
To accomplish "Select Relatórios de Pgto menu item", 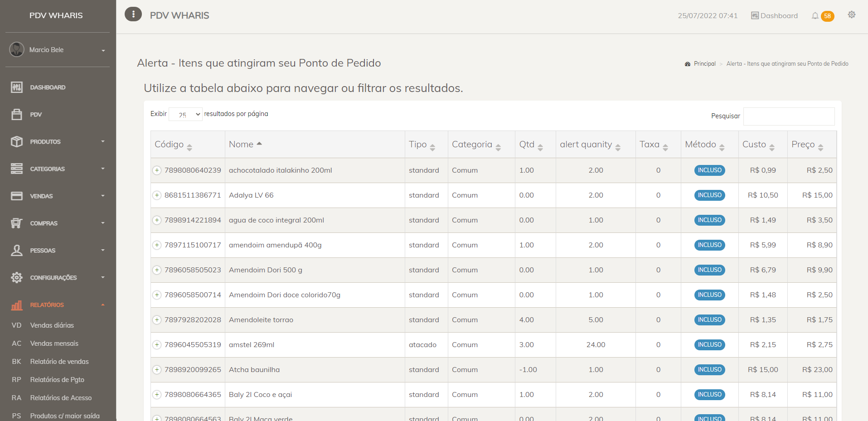I will coord(57,380).
